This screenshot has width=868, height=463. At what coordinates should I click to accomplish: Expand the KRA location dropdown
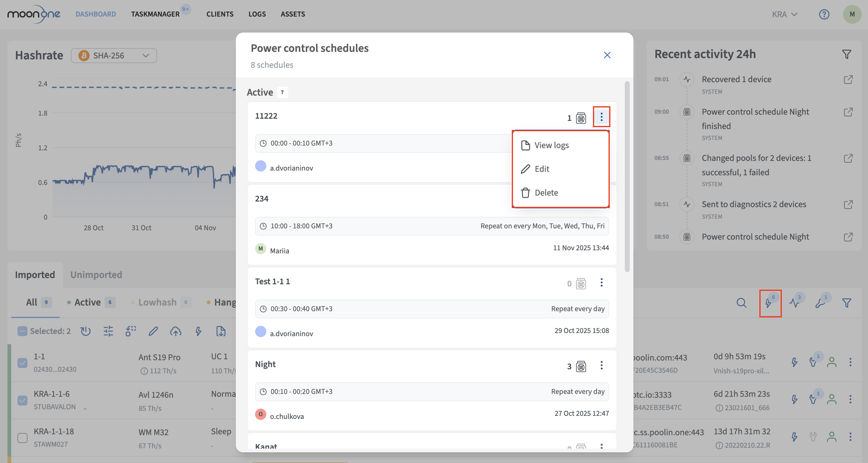785,14
